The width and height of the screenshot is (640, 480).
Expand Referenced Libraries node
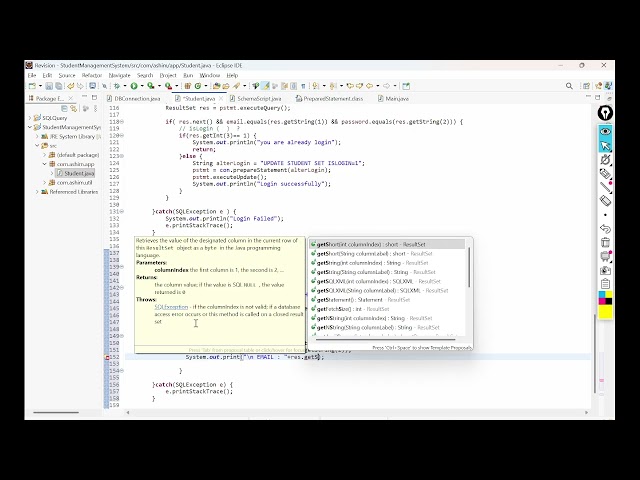(x=37, y=192)
